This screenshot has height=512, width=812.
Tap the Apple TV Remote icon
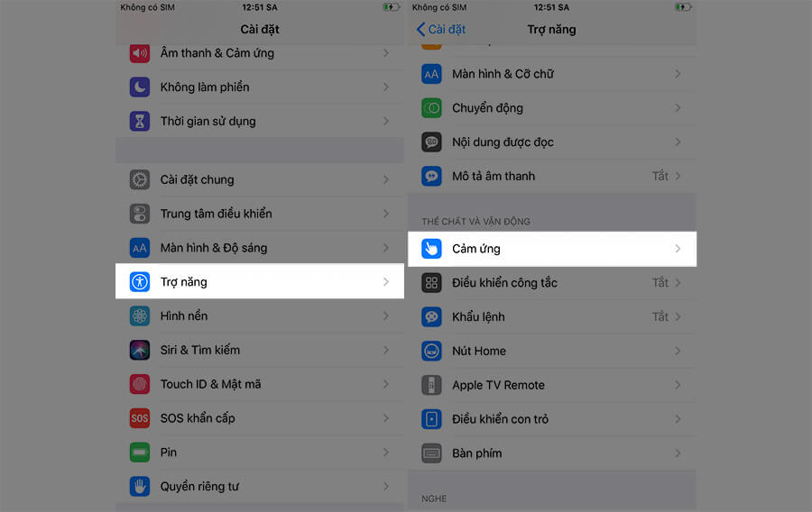(431, 385)
